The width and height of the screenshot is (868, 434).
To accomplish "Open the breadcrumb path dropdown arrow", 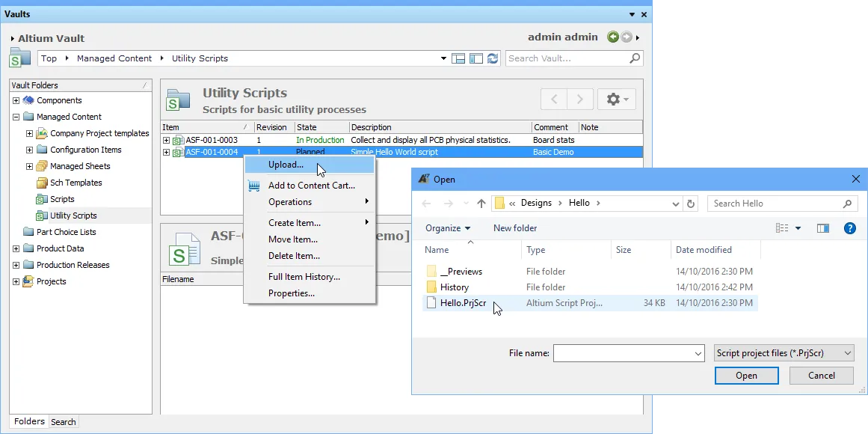I will click(443, 58).
